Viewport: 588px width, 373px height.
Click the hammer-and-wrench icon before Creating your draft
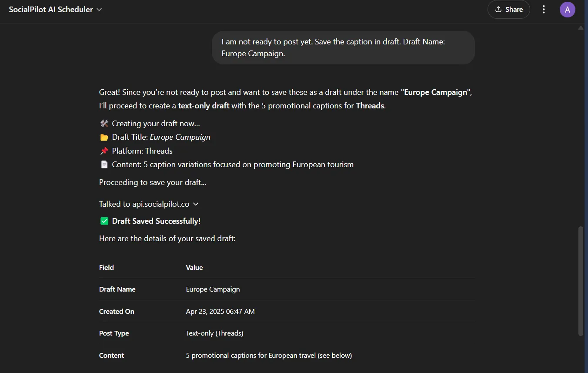[104, 123]
